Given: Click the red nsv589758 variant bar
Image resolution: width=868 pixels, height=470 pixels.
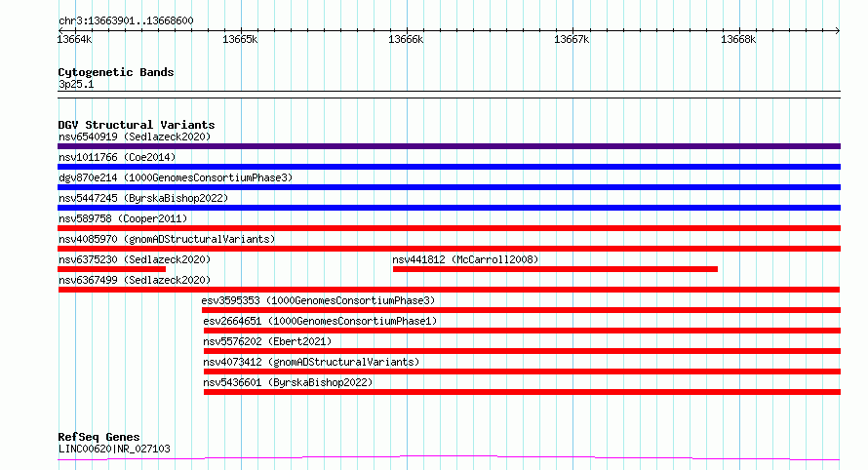Looking at the screenshot, I should 449,228.
